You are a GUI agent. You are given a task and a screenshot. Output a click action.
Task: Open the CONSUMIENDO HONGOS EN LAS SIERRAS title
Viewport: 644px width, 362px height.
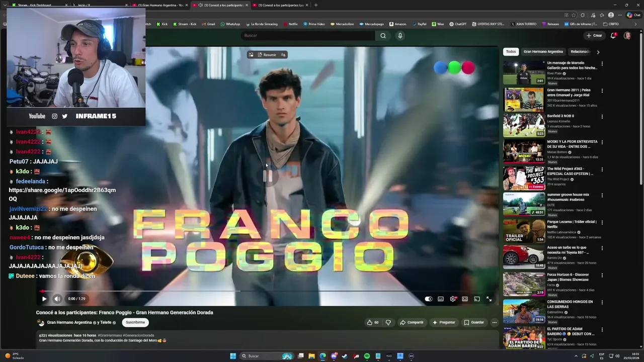click(570, 304)
